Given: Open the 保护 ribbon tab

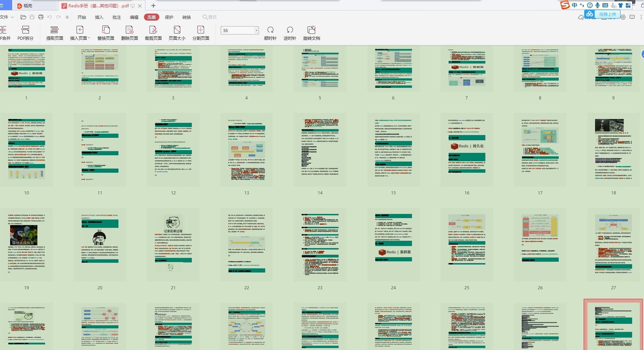Looking at the screenshot, I should (169, 17).
